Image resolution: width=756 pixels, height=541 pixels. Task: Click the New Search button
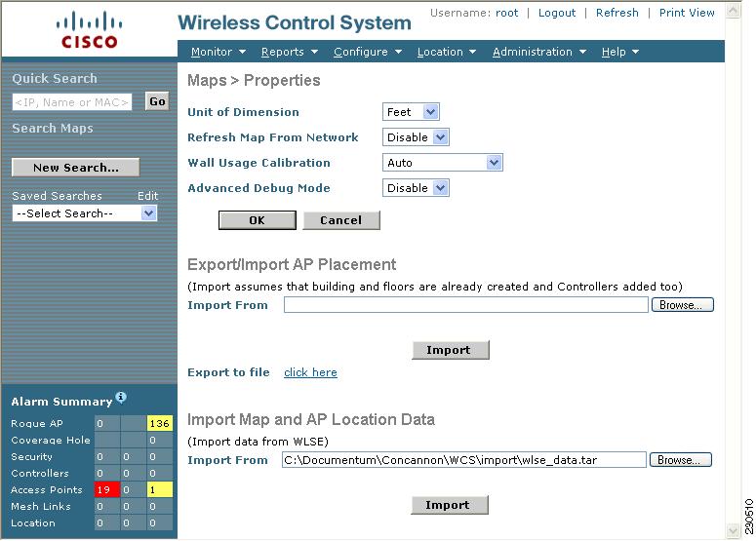76,168
